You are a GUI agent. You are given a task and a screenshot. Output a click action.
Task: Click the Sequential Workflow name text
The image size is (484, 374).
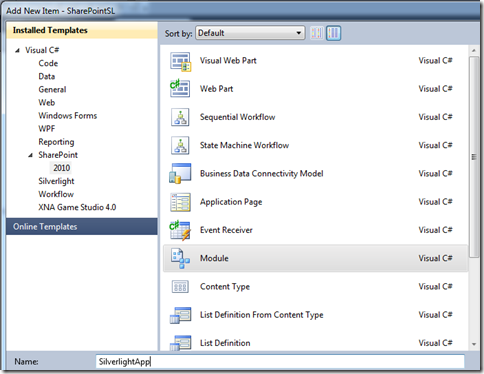237,117
